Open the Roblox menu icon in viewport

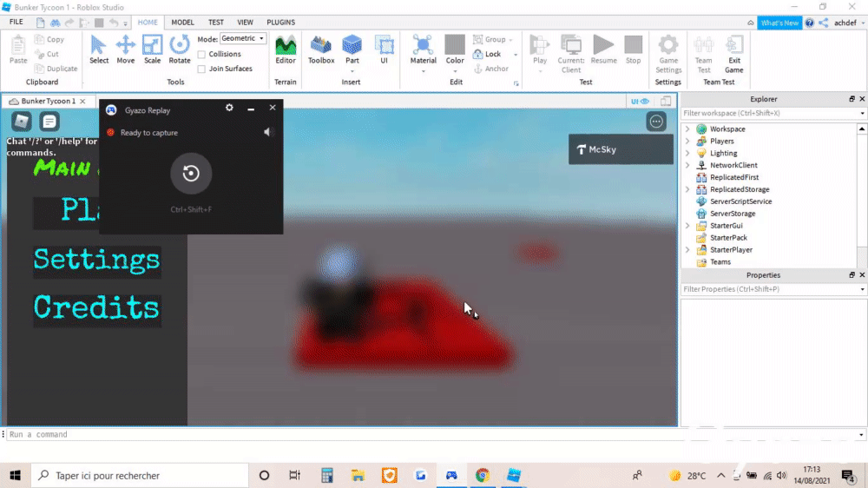[21, 122]
